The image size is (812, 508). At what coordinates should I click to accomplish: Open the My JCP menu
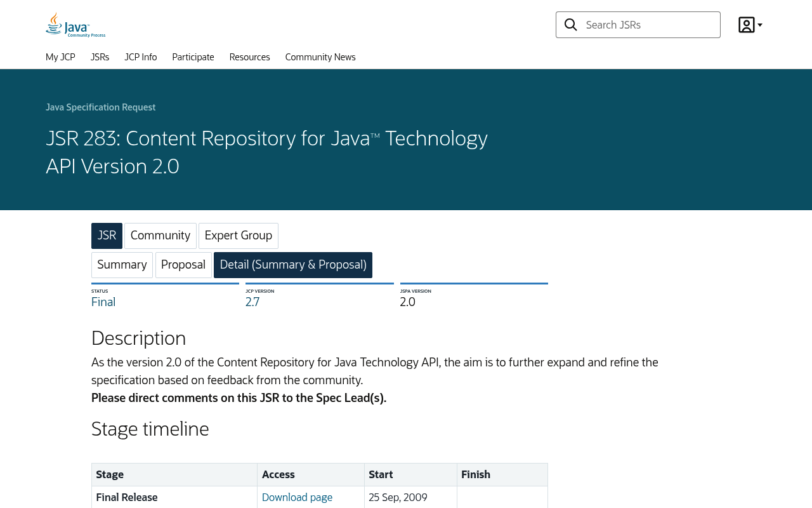pos(60,57)
